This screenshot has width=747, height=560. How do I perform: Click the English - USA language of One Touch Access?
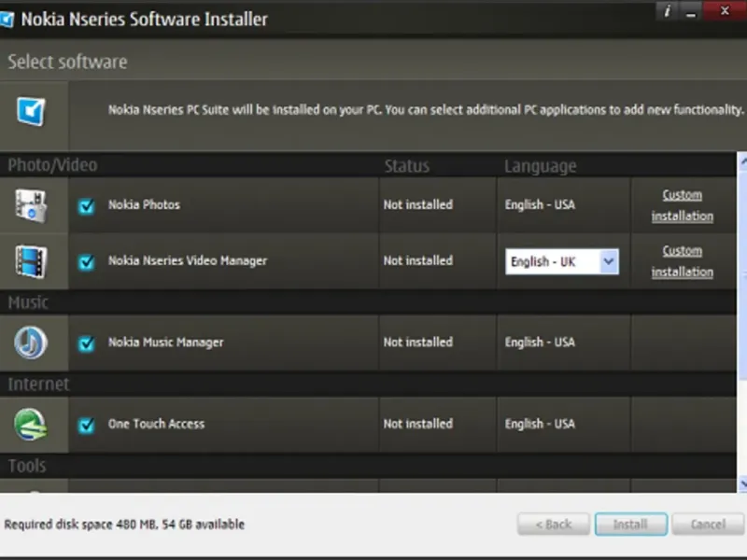click(540, 424)
